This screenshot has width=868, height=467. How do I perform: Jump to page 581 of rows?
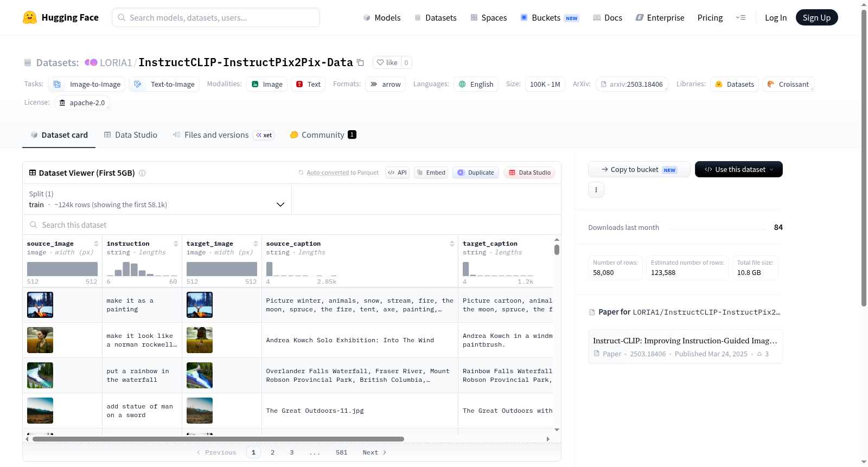(341, 452)
